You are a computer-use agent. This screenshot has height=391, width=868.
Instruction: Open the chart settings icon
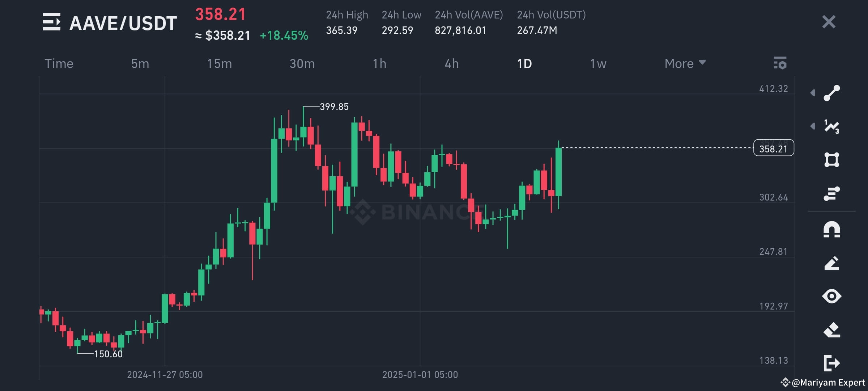(x=780, y=63)
